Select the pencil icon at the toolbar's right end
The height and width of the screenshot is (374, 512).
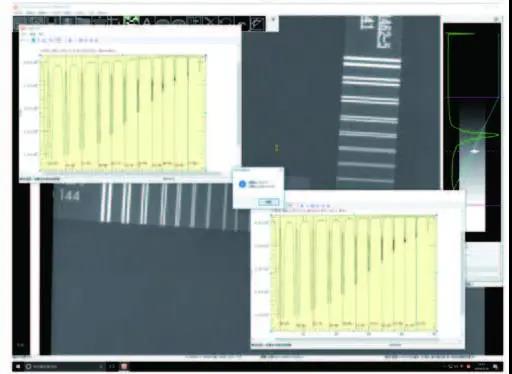257,23
